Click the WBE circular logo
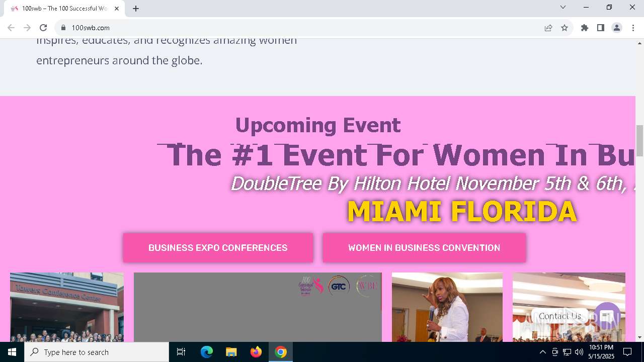The width and height of the screenshot is (644, 362). pyautogui.click(x=367, y=286)
